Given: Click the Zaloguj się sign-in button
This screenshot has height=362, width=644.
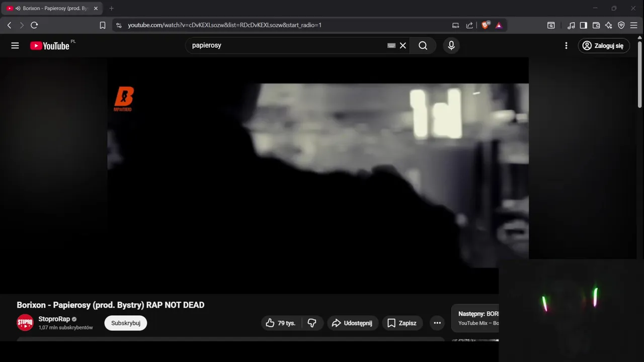Looking at the screenshot, I should point(604,45).
